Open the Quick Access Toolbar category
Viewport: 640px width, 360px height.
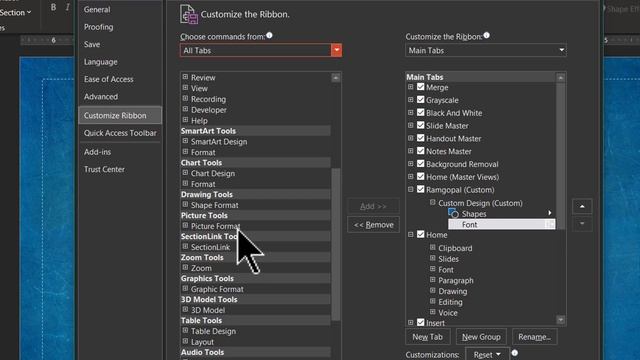[120, 133]
